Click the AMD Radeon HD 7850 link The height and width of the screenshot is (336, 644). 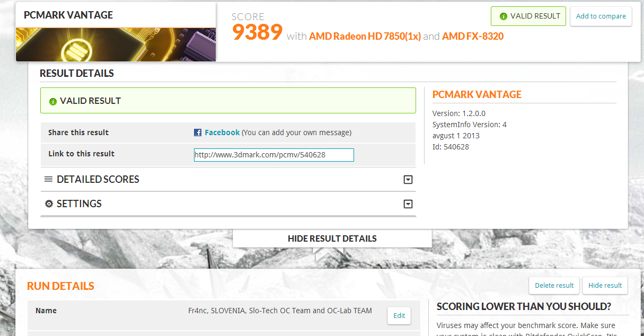point(365,36)
